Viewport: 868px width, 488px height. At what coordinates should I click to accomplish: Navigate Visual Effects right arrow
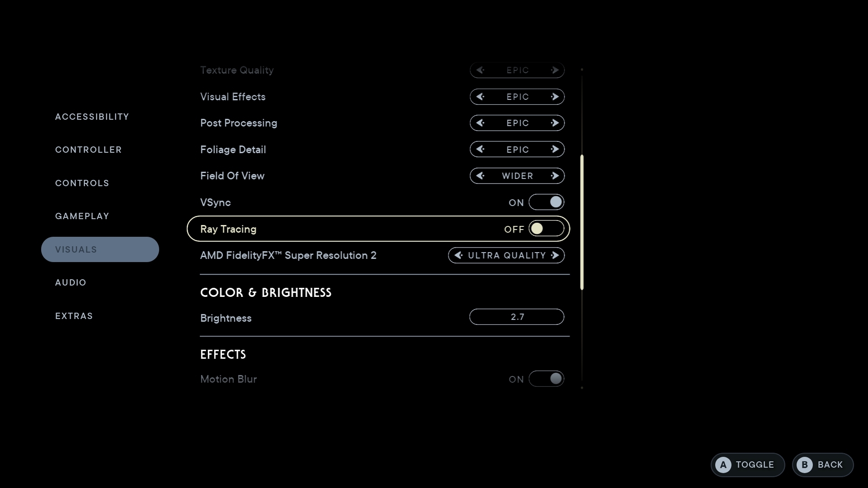(554, 97)
